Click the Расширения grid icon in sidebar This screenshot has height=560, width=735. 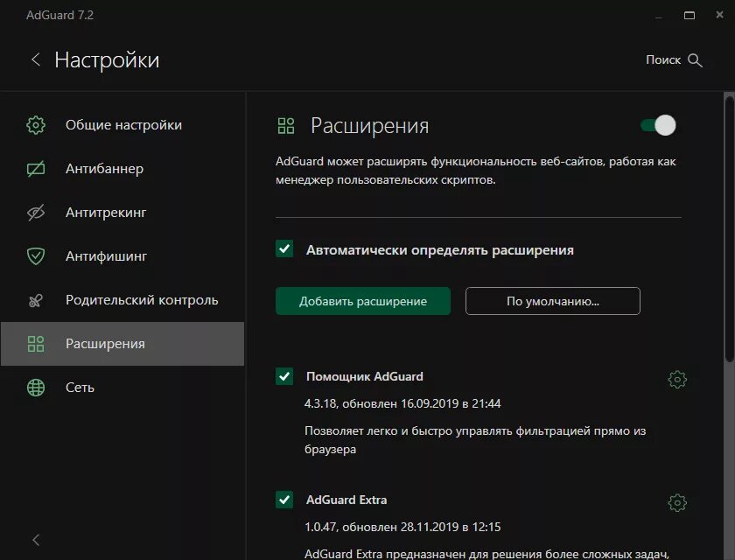click(x=36, y=344)
